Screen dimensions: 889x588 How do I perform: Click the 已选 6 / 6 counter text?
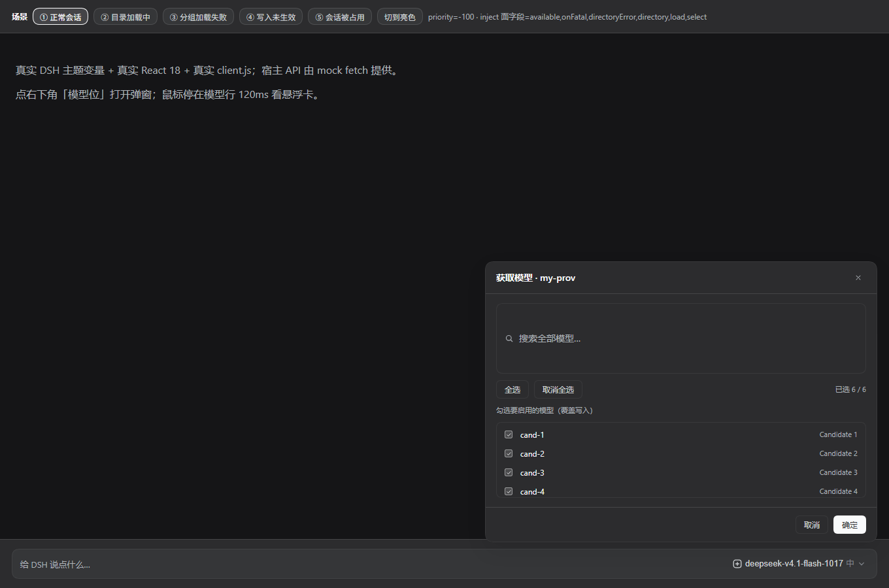click(x=850, y=389)
